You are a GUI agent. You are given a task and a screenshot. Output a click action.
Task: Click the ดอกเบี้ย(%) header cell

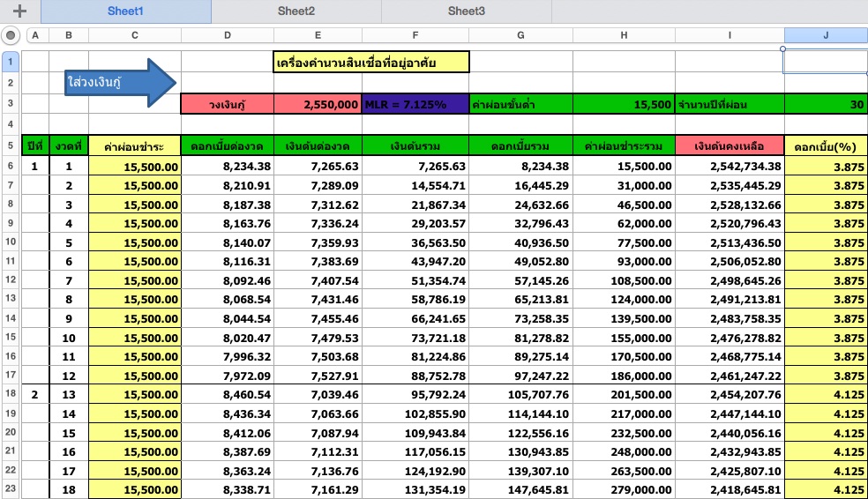[x=826, y=146]
